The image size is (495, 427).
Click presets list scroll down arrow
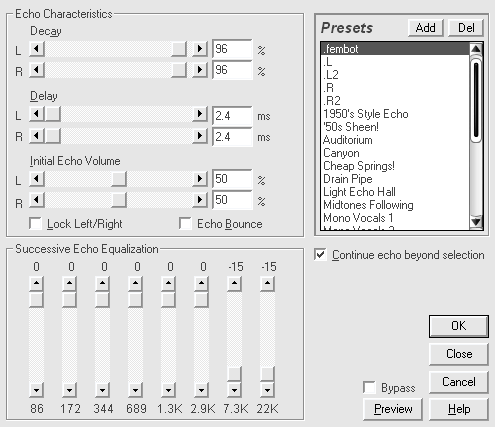click(x=476, y=221)
